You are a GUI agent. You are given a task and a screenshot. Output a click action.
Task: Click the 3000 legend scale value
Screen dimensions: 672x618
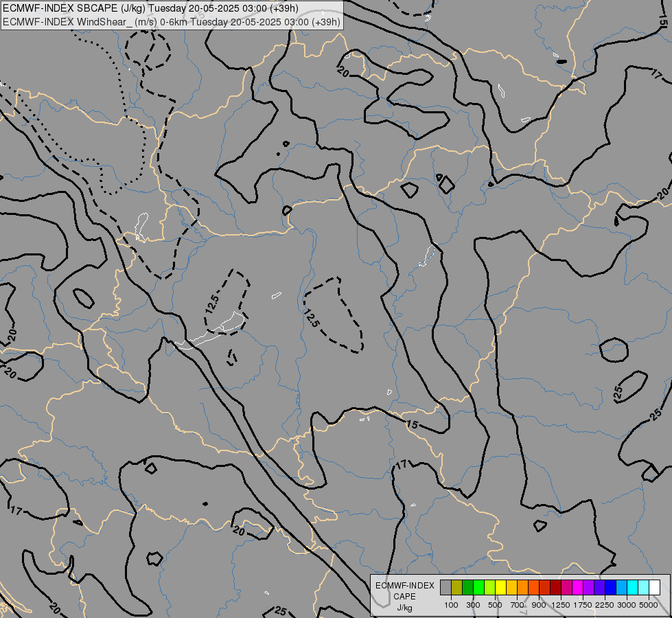pos(627,605)
